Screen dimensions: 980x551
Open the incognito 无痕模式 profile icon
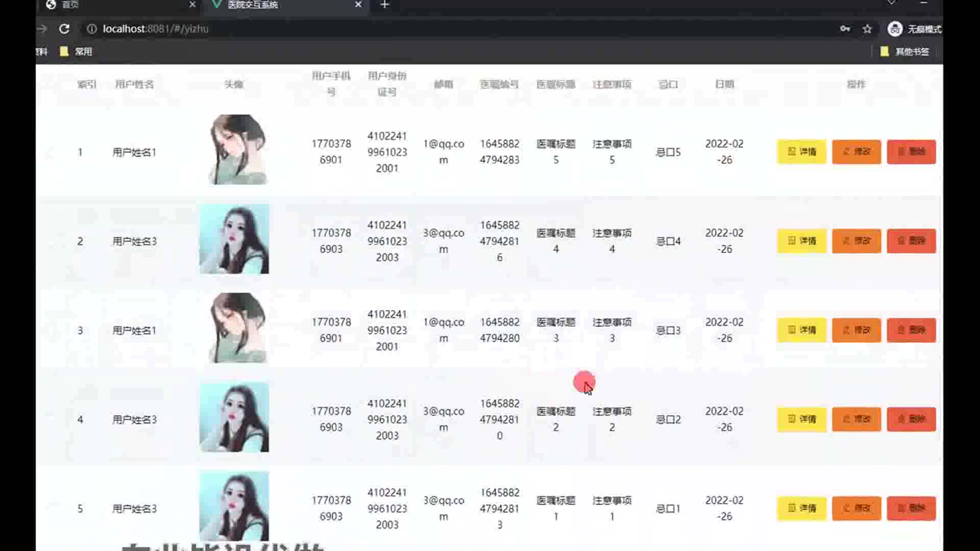[895, 29]
